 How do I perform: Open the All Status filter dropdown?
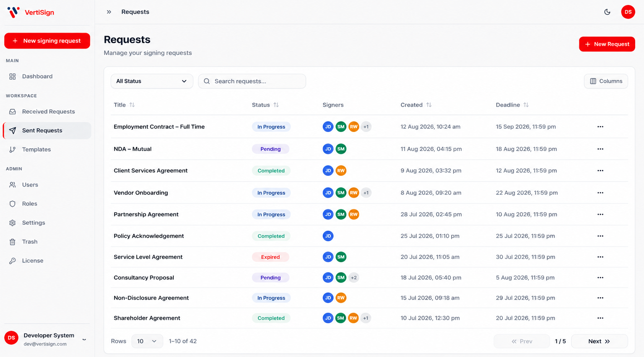click(x=152, y=81)
